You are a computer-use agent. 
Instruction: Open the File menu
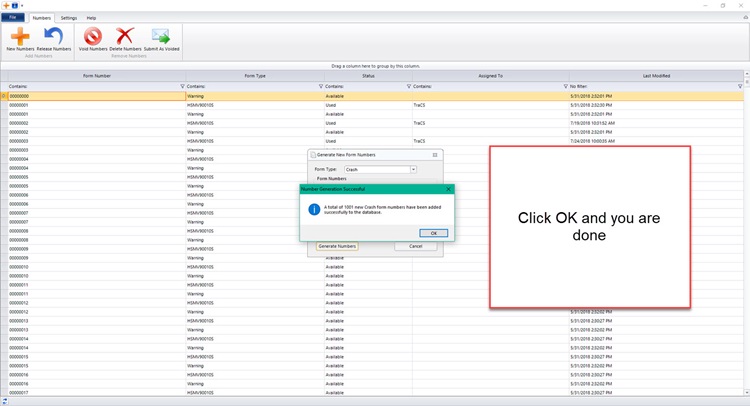click(13, 18)
